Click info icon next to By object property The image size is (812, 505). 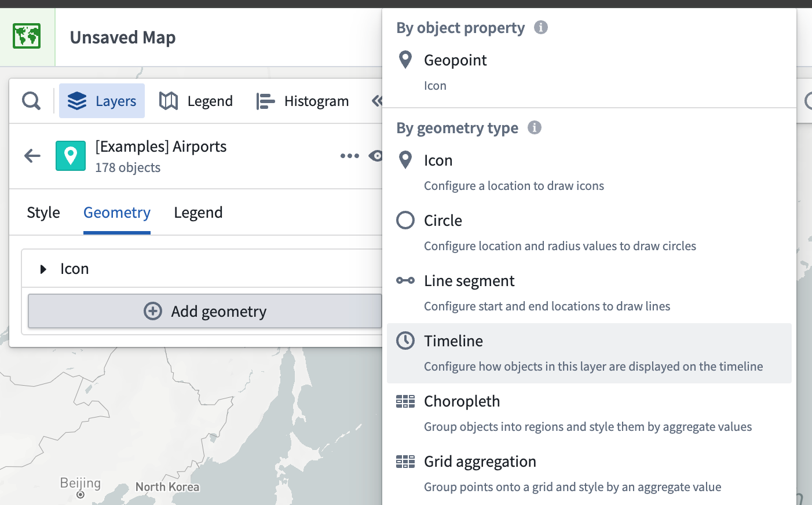(540, 27)
